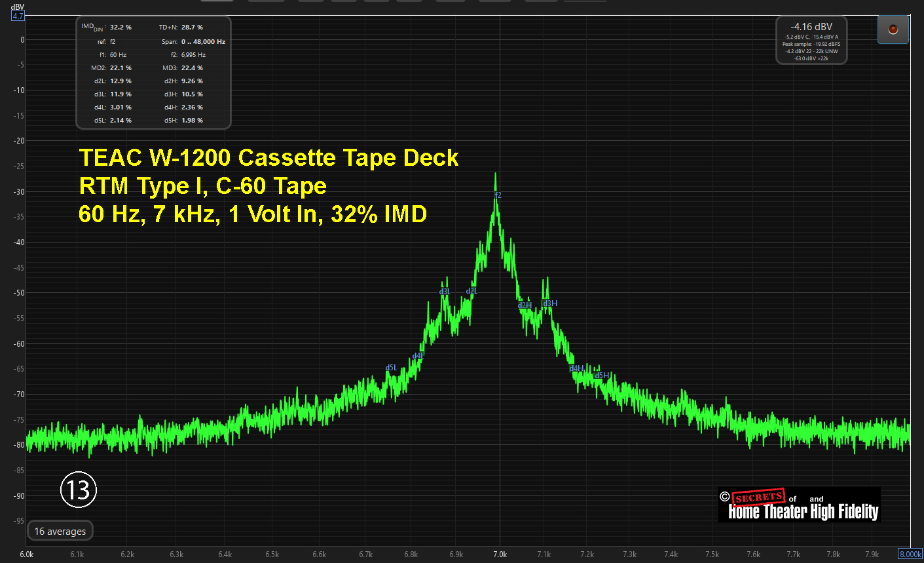Click the 'f2: 6,995 Hz' entry
Screen dimensions: 924x563
coord(188,55)
